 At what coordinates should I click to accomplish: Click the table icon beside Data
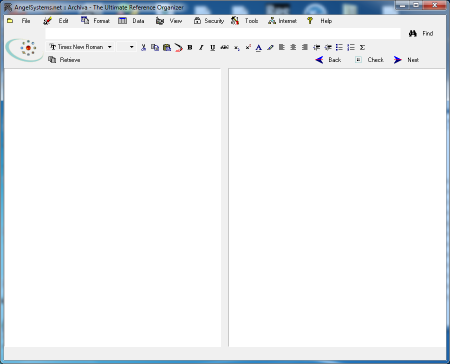(122, 21)
